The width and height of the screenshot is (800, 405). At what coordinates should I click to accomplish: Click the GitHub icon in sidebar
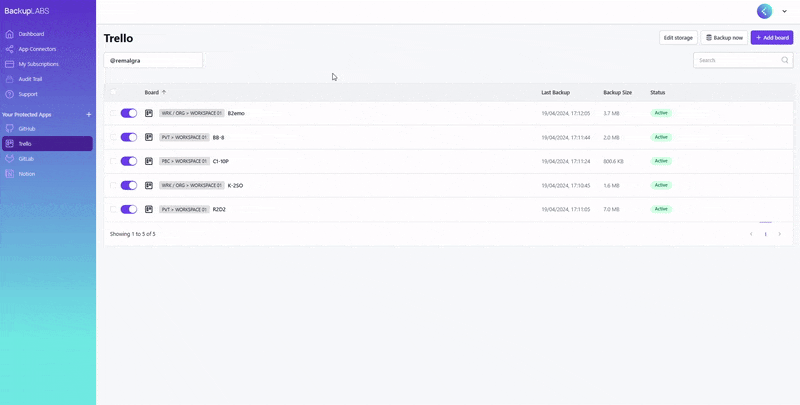point(9,129)
